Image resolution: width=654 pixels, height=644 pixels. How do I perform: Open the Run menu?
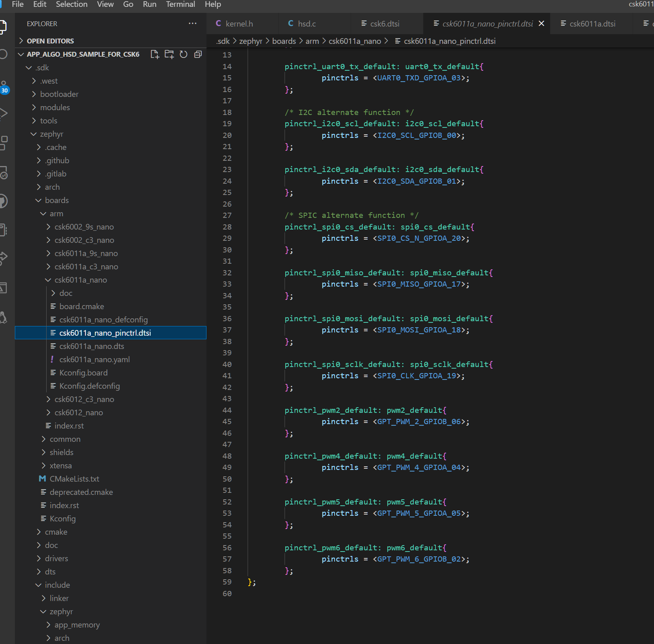[x=149, y=4]
